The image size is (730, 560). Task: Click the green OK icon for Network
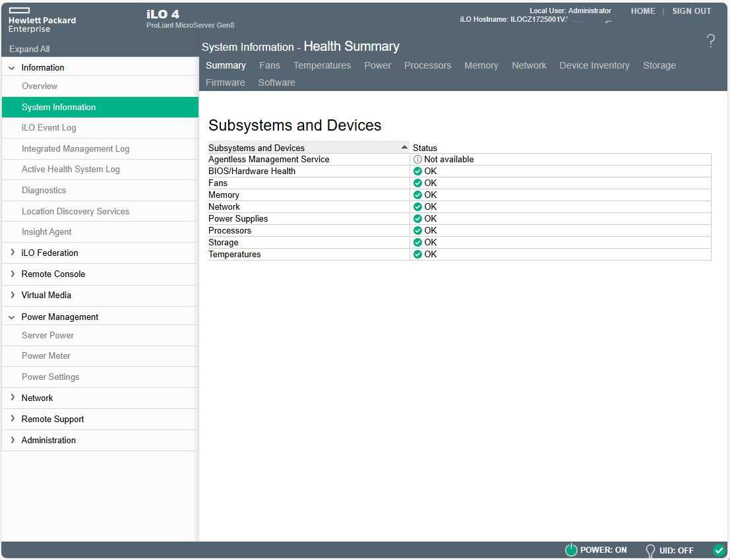pyautogui.click(x=417, y=206)
